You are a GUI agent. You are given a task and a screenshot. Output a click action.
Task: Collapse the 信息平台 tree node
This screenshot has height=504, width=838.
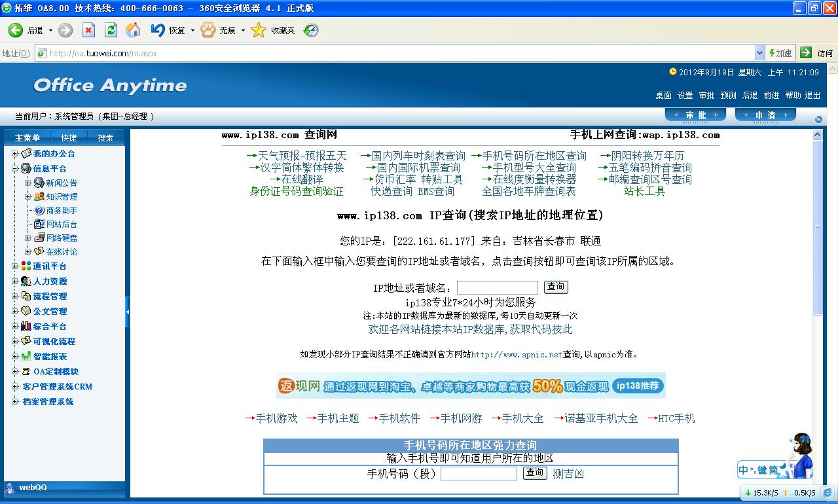pyautogui.click(x=15, y=168)
